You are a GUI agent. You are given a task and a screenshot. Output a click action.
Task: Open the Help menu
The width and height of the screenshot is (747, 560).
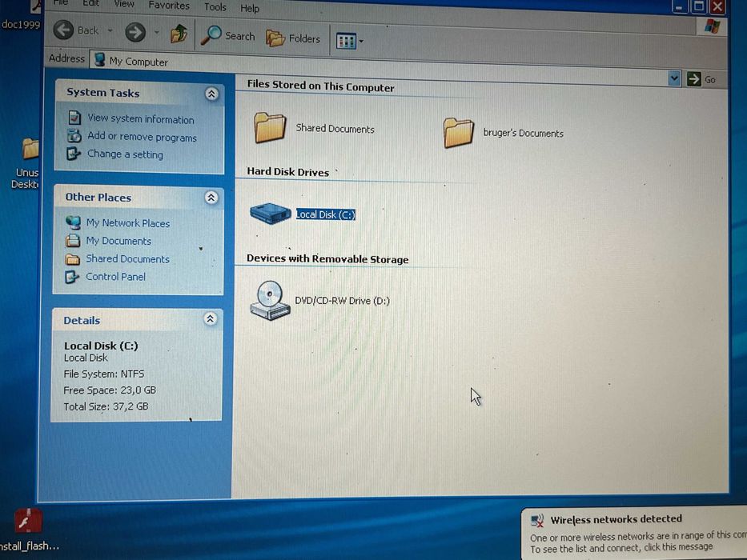(250, 8)
